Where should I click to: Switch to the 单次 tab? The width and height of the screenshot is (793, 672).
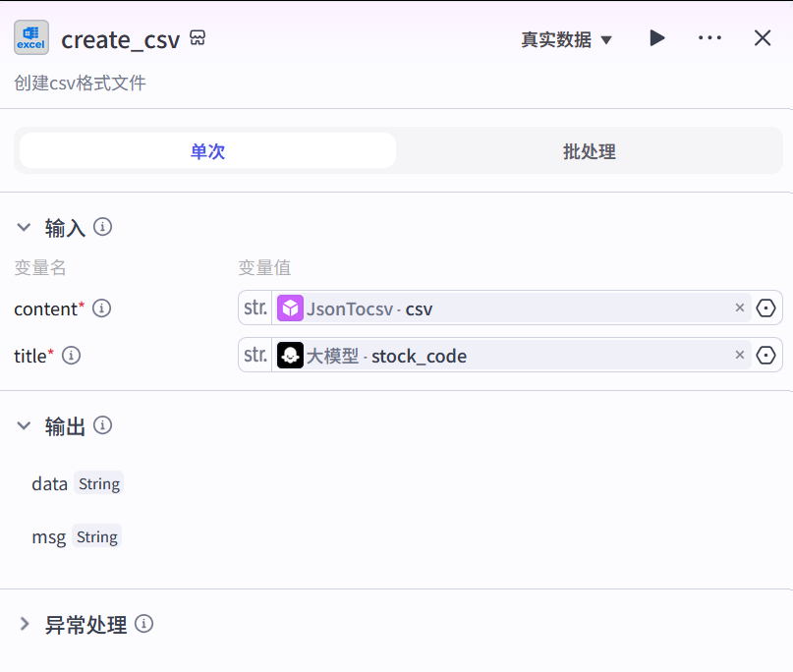tap(207, 150)
